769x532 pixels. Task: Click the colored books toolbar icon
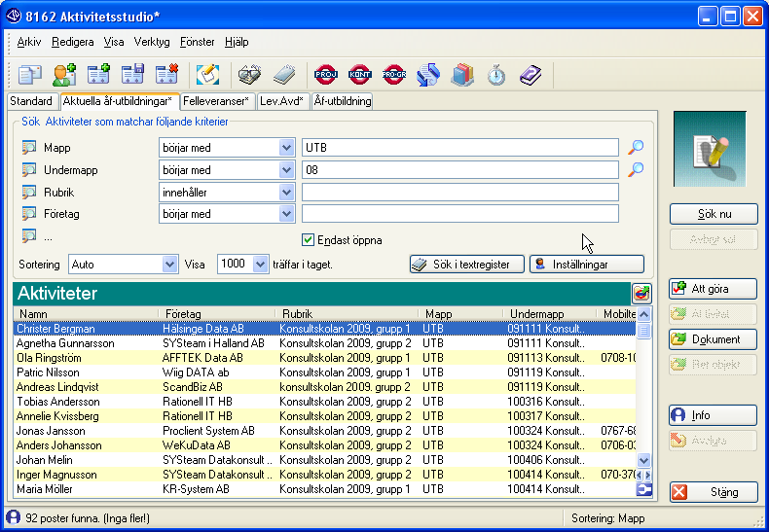[462, 75]
